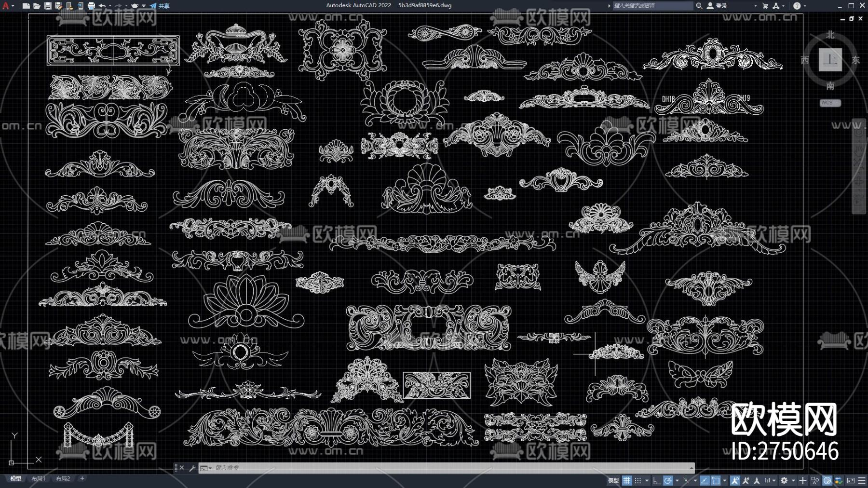Click the Save As icon

[58, 6]
